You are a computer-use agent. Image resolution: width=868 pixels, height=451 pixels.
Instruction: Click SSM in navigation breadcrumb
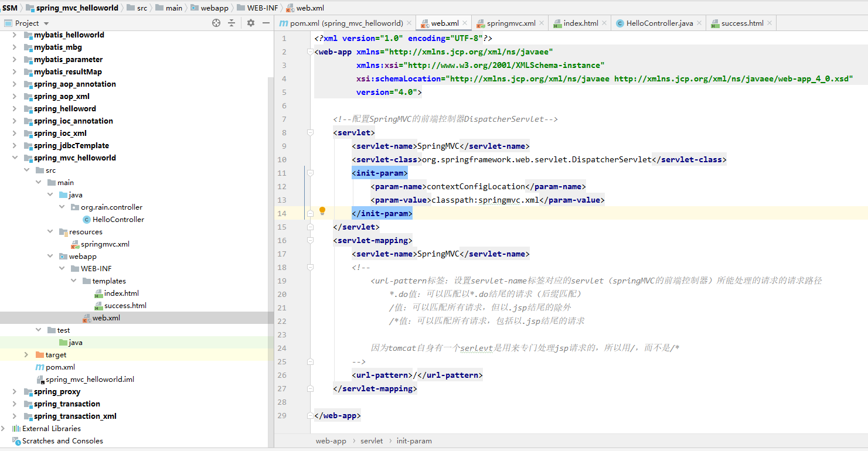pos(10,8)
